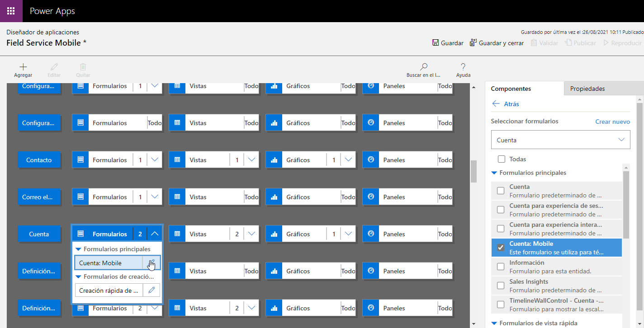Click the Gráficos icon in Contacto row
644x328 pixels.
pos(274,160)
